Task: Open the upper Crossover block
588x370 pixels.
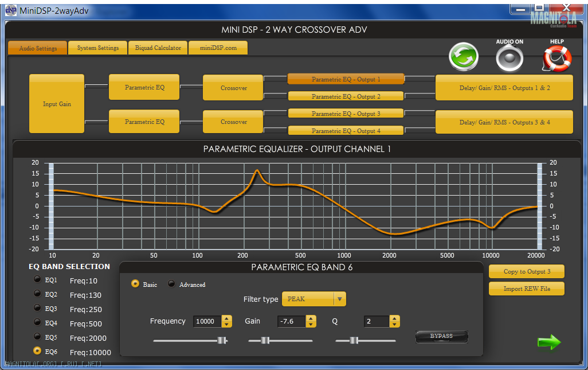Action: tap(233, 88)
